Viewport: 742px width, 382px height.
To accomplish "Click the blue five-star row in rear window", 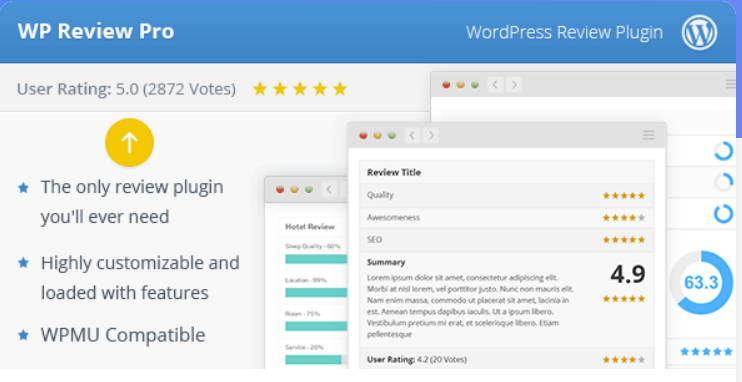I will 707,352.
